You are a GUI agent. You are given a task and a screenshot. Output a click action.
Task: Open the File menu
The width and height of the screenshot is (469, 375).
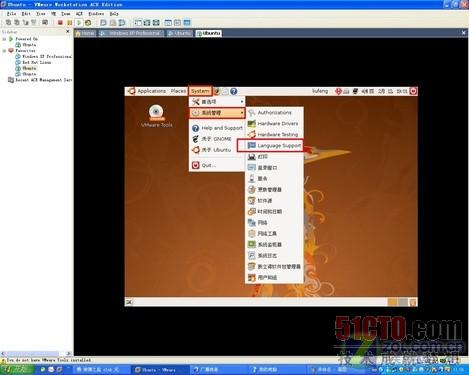11,14
